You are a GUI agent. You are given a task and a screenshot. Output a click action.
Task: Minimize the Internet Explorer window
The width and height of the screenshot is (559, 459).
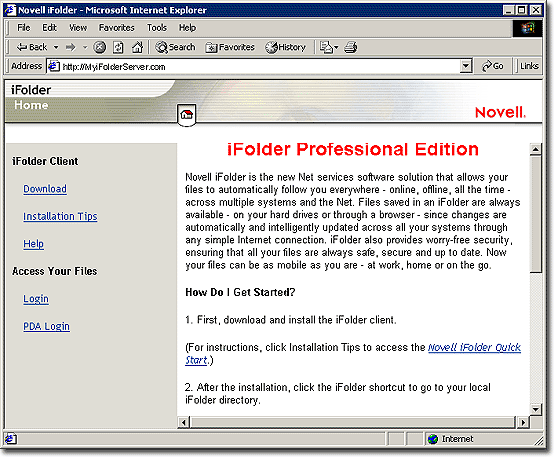point(509,10)
